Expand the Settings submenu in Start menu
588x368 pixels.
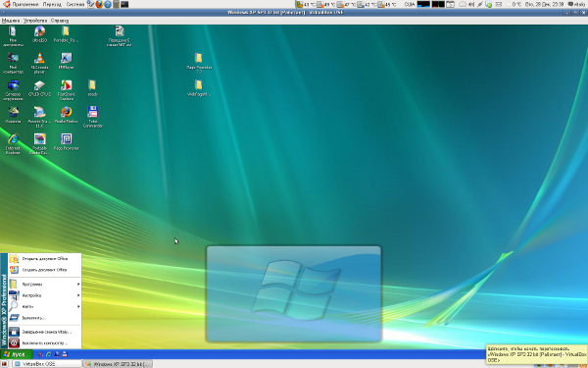(x=45, y=295)
